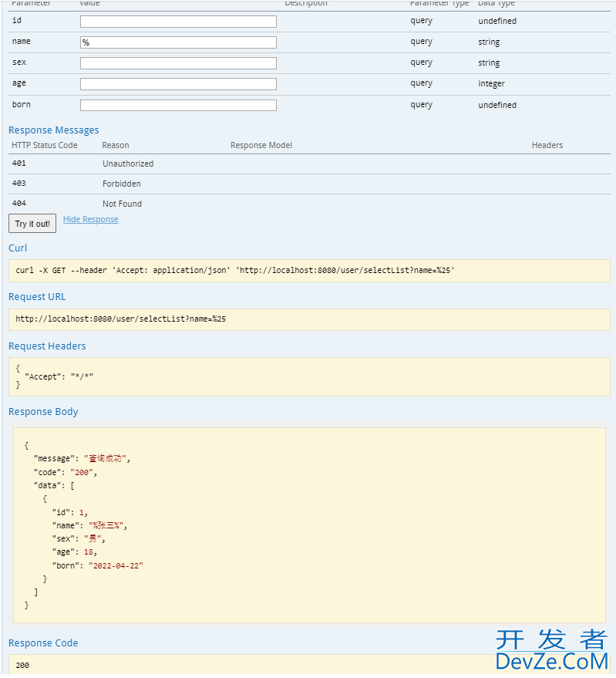Click the Response Messages heading
This screenshot has height=678, width=616.
pos(54,130)
